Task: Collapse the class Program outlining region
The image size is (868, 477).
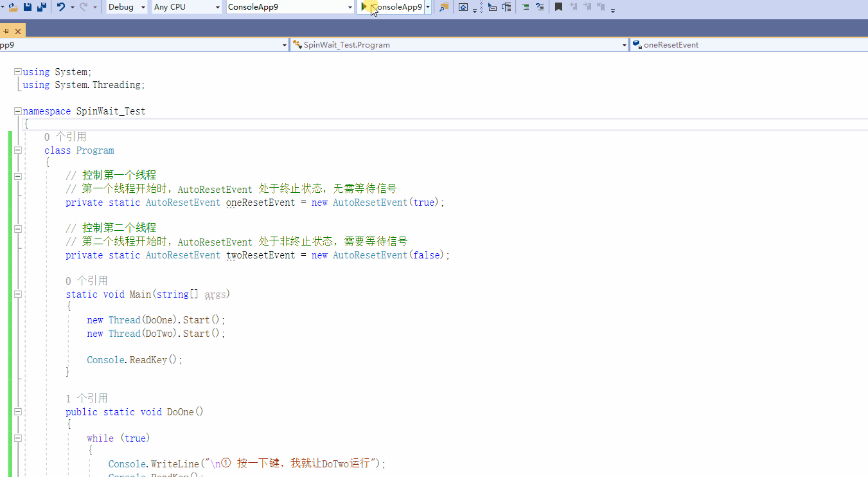Action: pos(18,150)
